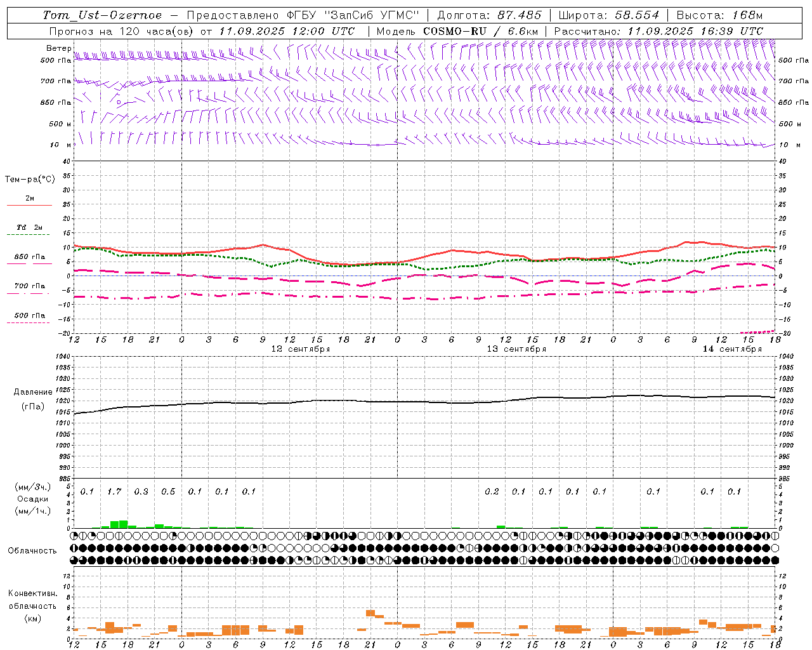Click the 'Осадки' precipitation label
Screen dimensions: 812x650
click(x=32, y=499)
